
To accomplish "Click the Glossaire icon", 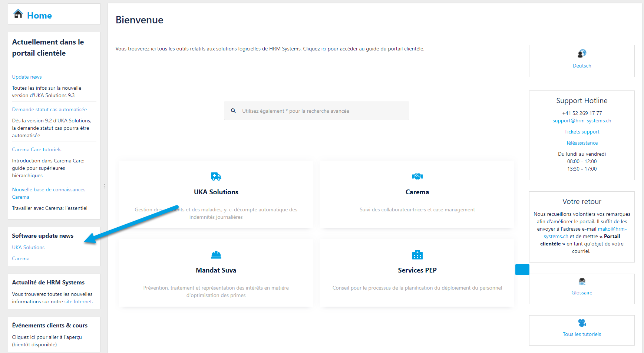I will click(x=582, y=281).
